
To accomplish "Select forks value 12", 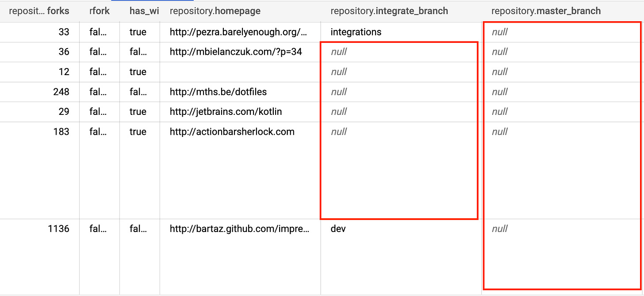I will click(x=64, y=72).
